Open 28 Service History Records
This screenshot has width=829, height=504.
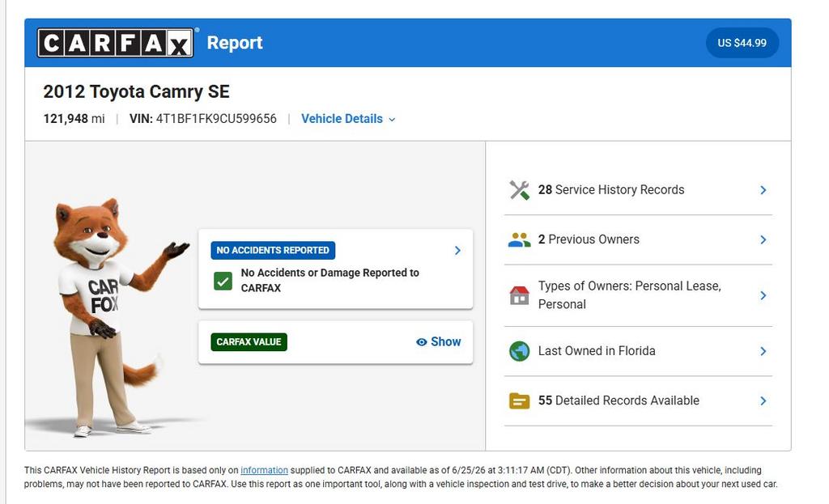(x=638, y=190)
